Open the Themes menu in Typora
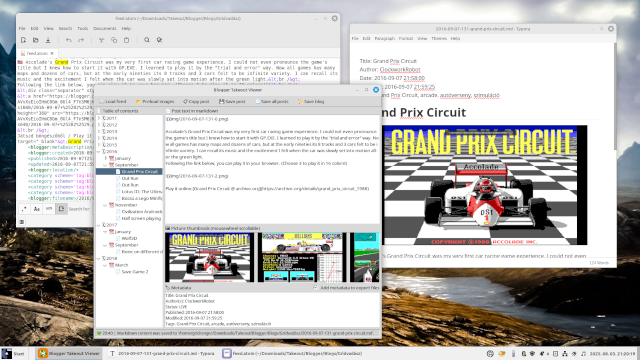 [x=439, y=38]
